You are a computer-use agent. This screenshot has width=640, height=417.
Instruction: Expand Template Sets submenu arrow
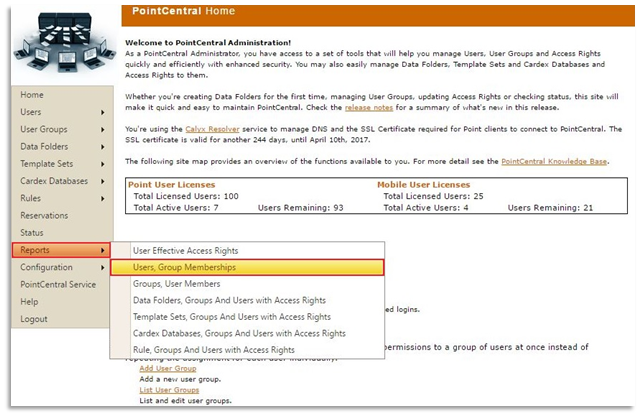102,164
